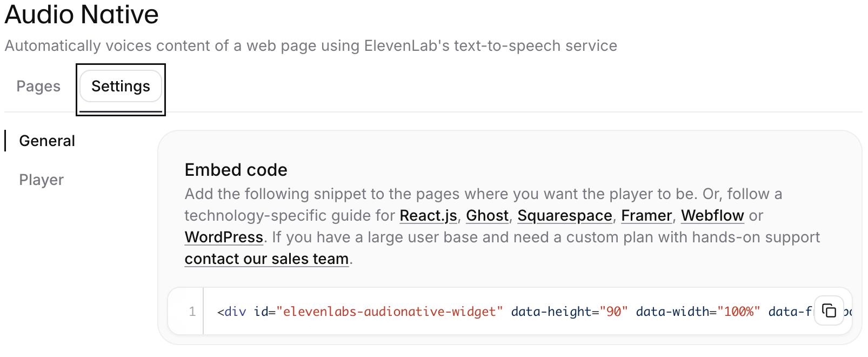Click the Audio Native page title
Image resolution: width=868 pixels, height=357 pixels.
coord(82,15)
